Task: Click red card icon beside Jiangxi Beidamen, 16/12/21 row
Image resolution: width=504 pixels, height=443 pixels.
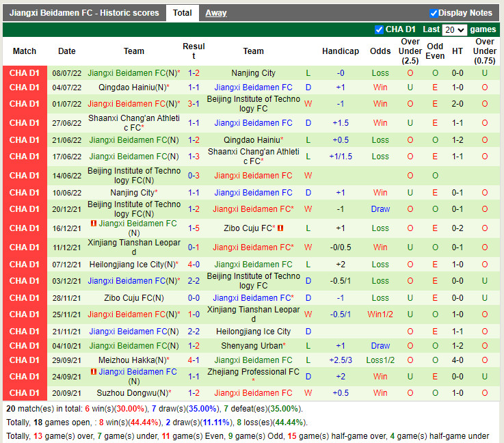Action: (x=93, y=224)
